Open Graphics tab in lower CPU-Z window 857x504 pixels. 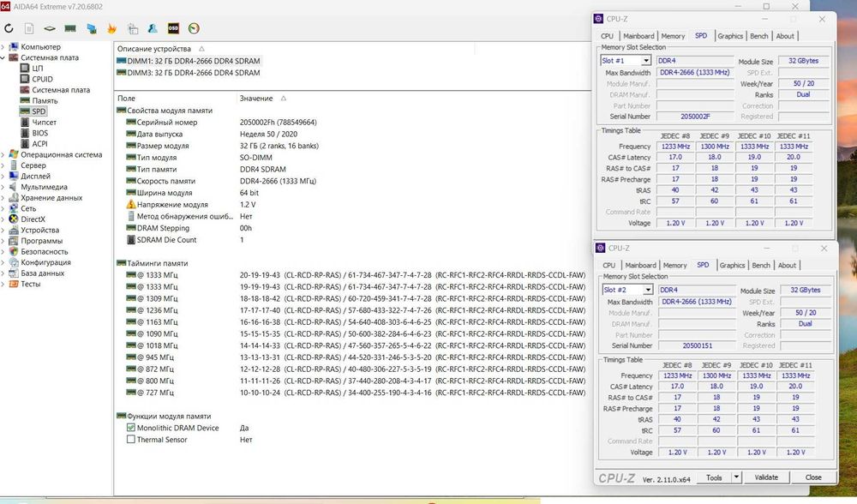coord(733,265)
